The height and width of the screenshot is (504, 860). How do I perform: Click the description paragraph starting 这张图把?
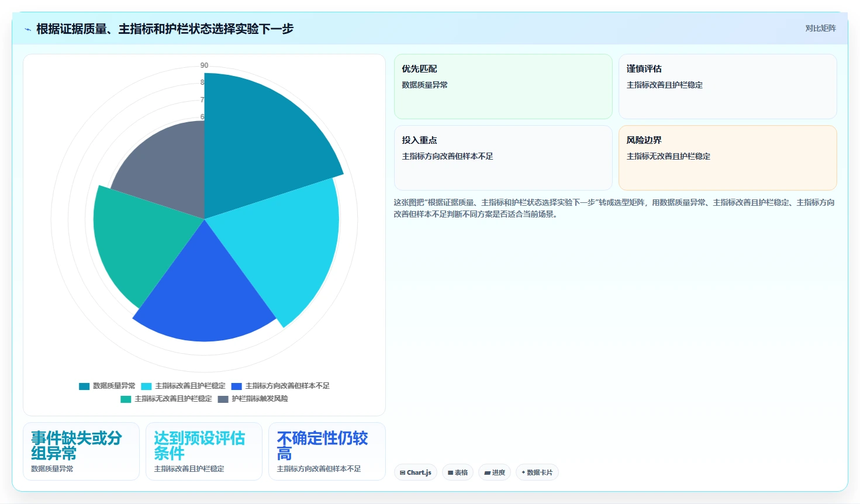click(614, 208)
